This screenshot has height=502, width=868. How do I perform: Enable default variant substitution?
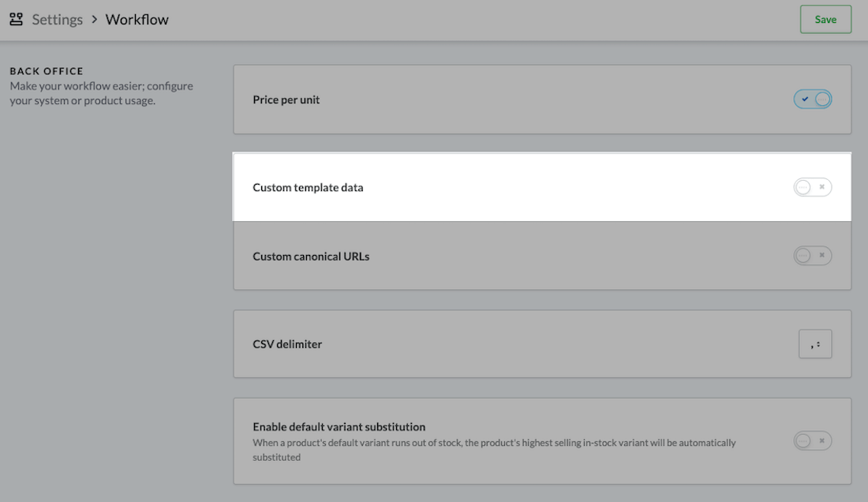pos(812,440)
